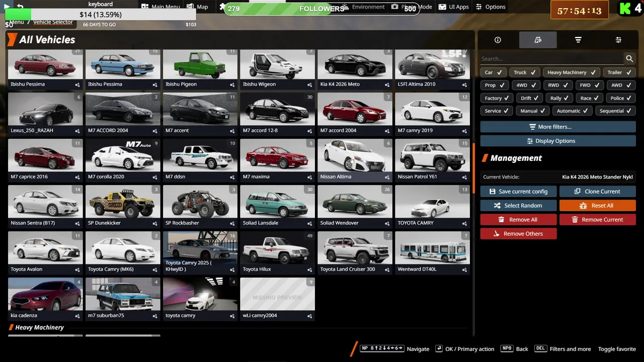
Task: Toggle the Car filter checkbox
Action: pos(493,72)
